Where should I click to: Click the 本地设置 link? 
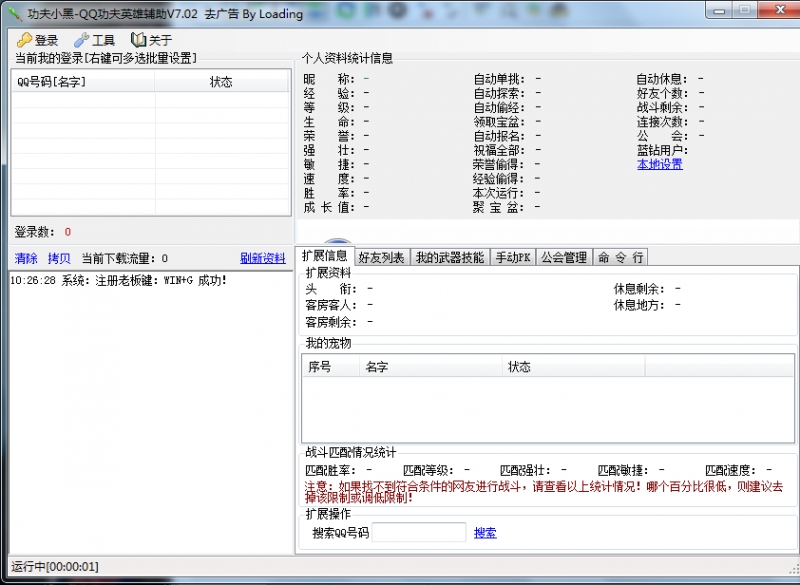660,164
